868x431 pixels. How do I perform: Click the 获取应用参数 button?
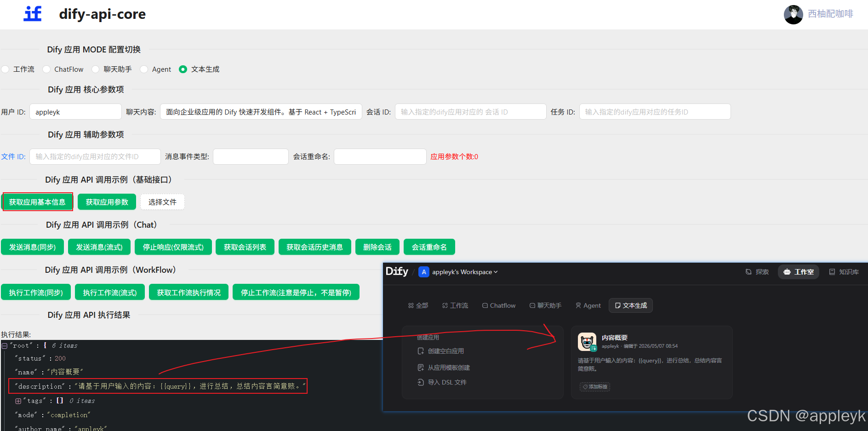coord(107,202)
